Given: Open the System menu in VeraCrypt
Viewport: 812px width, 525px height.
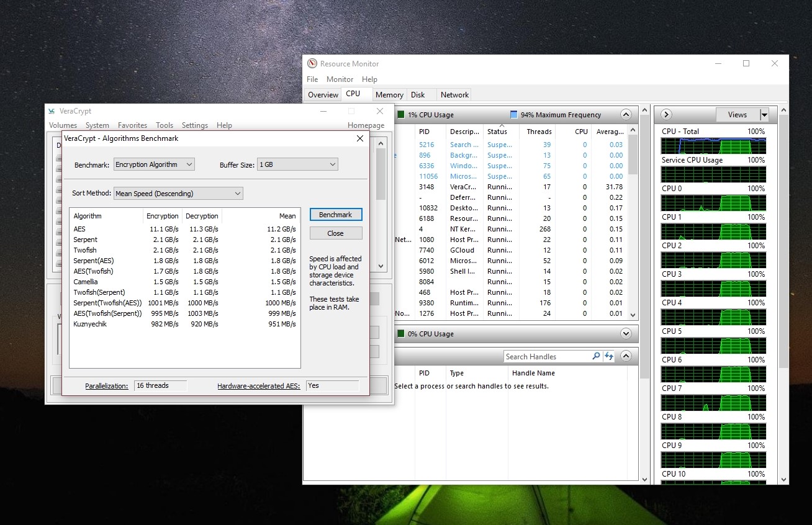Looking at the screenshot, I should (x=97, y=125).
